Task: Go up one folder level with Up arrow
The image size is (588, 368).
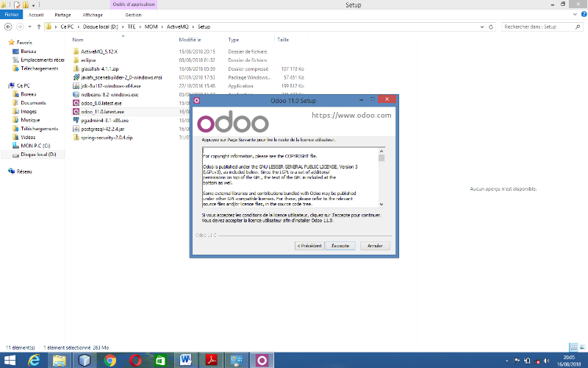Action: click(x=39, y=26)
